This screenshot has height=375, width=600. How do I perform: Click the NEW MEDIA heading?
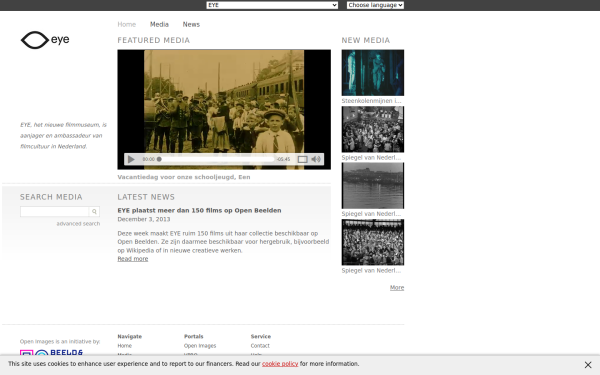tap(366, 41)
